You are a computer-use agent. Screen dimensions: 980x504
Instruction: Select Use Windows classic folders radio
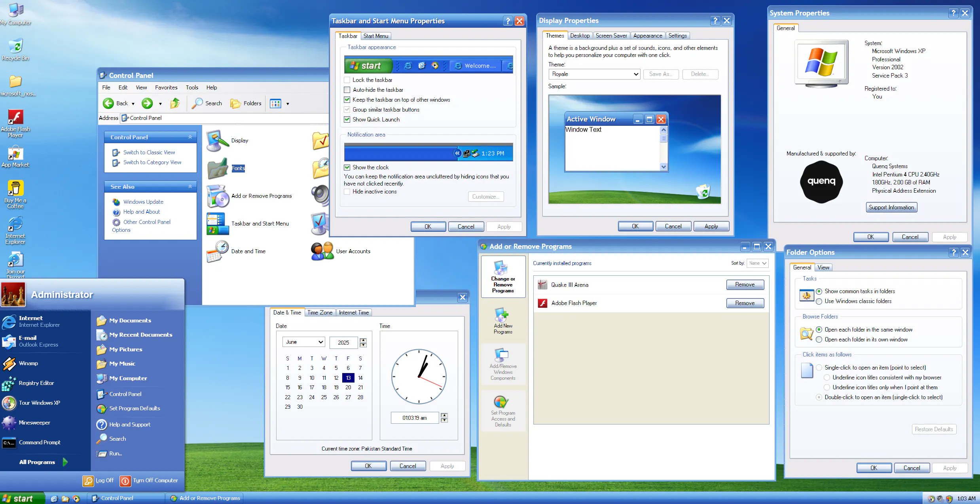[819, 301]
